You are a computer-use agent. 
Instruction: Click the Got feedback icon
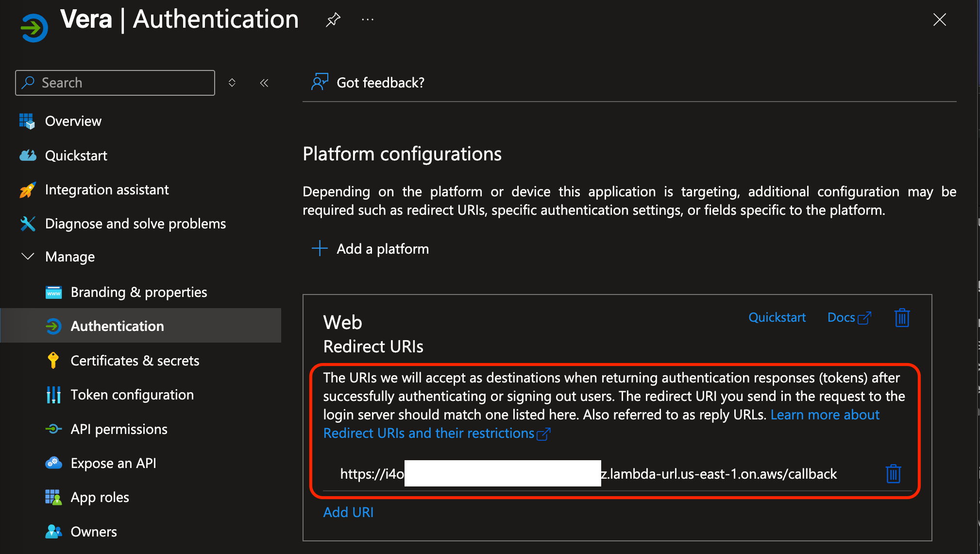[x=320, y=82]
